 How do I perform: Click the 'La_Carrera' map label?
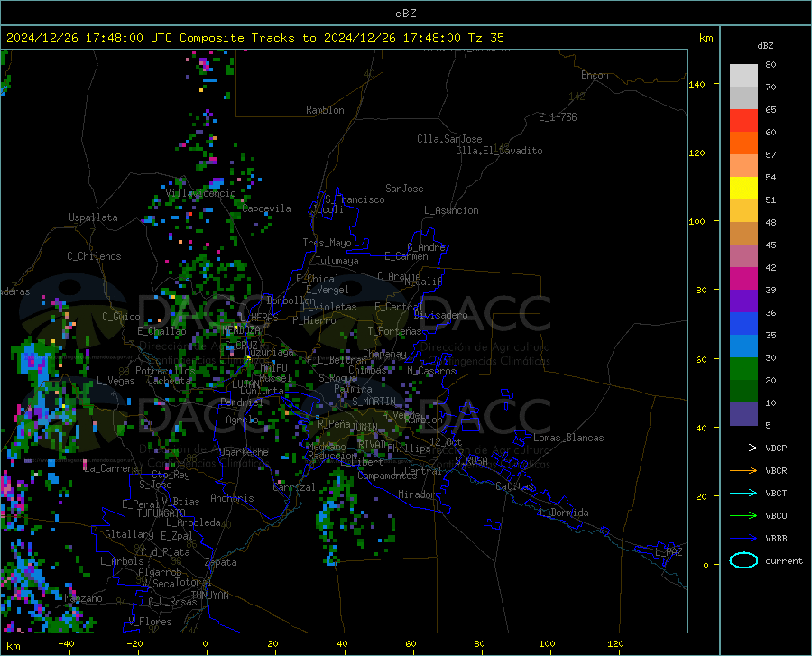click(111, 468)
